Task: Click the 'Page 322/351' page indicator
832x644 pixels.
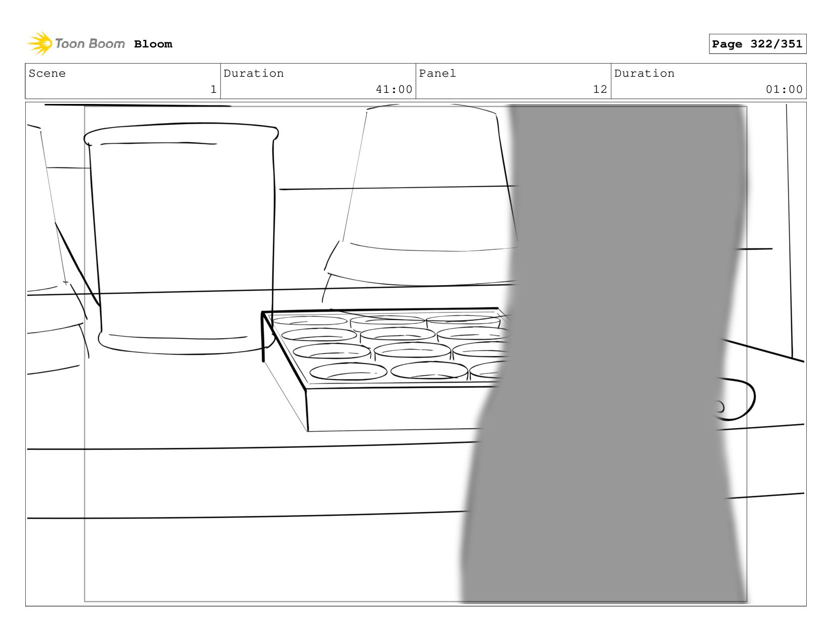Action: click(x=757, y=44)
